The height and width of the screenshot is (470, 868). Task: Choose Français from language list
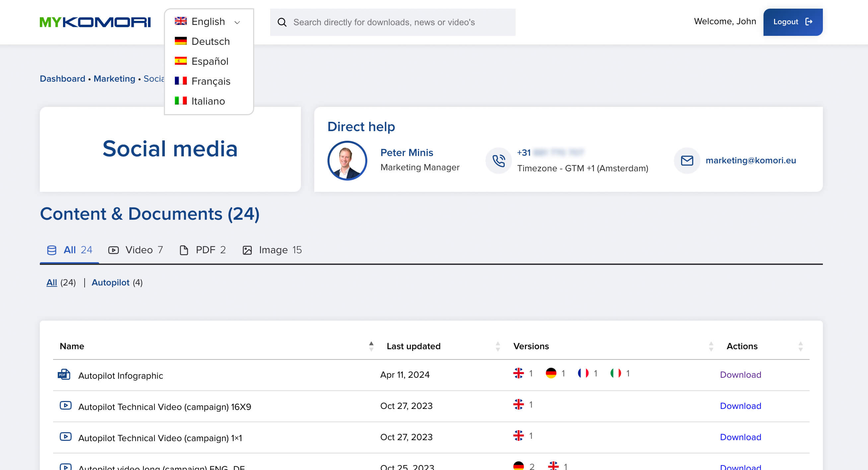point(211,81)
